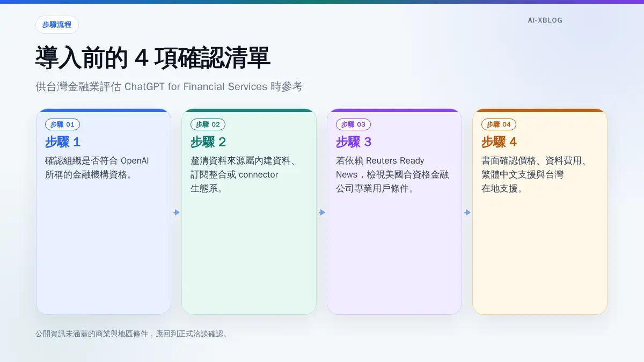644x362 pixels.
Task: Select the subtitle mentioning ChatGPT for Financial Services
Action: click(x=169, y=86)
